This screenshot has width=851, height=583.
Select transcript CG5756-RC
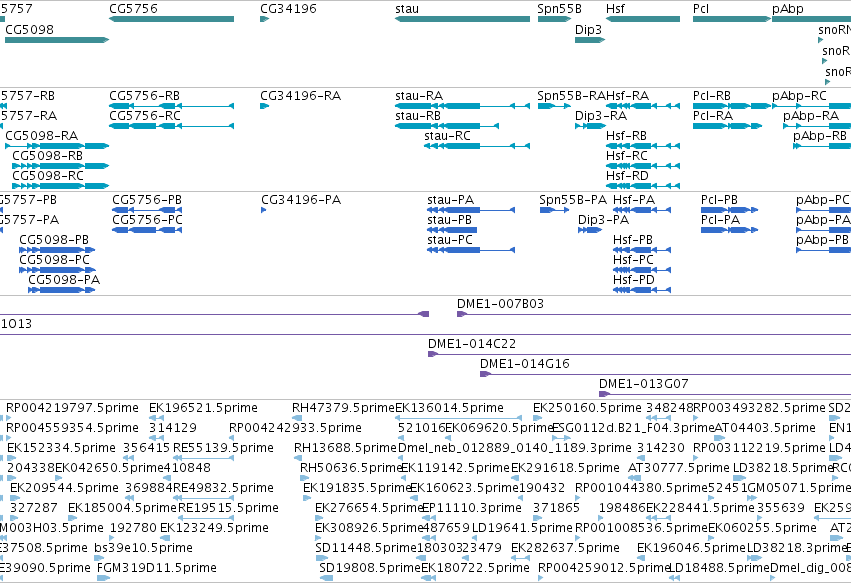[x=172, y=126]
